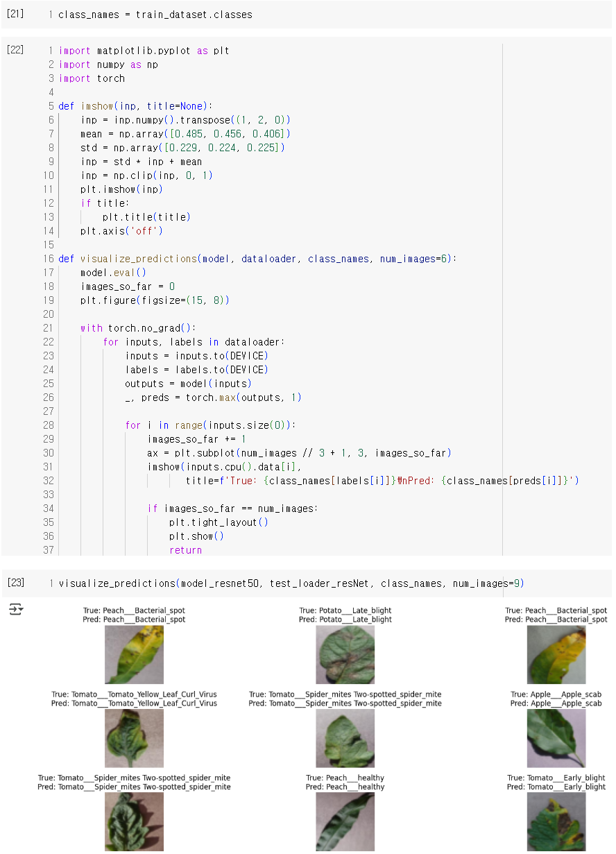616x854 pixels.
Task: Click 'with torch.no_grad():' line
Action: [139, 328]
